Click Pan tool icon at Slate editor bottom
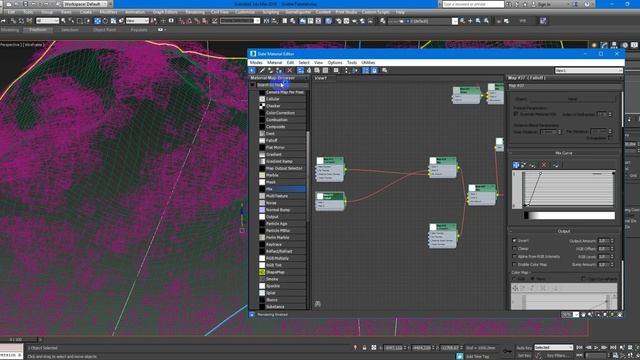Image resolution: width=640 pixels, height=360 pixels. [x=583, y=315]
